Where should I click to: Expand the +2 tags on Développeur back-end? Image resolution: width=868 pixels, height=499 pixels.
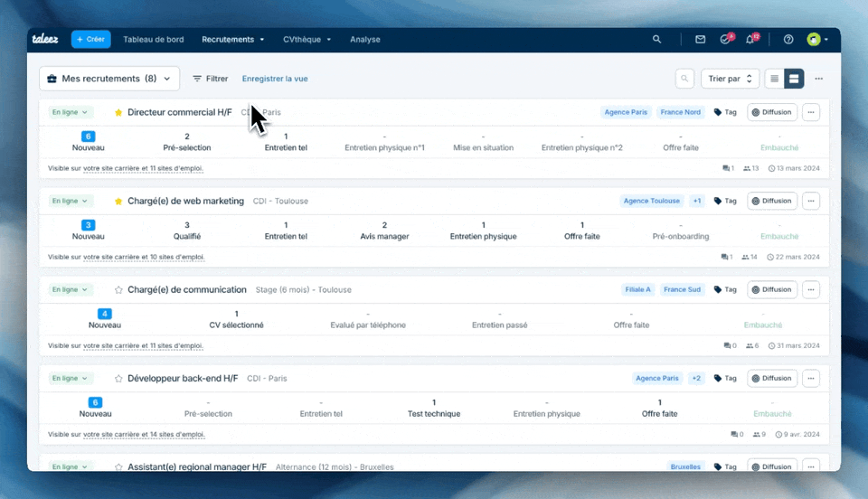[x=696, y=379]
